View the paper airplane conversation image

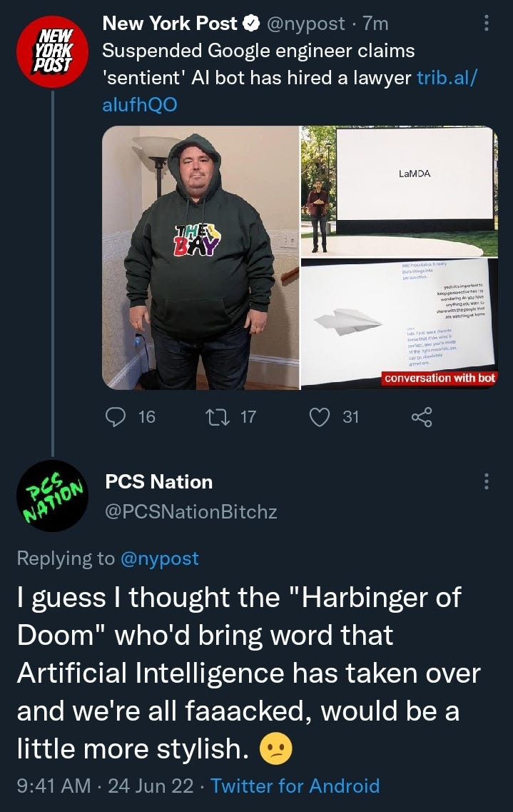(400, 324)
